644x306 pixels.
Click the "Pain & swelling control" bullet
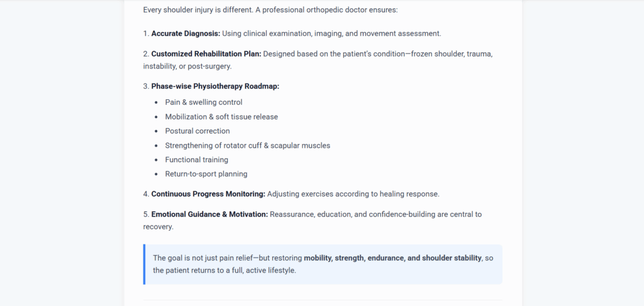[204, 102]
